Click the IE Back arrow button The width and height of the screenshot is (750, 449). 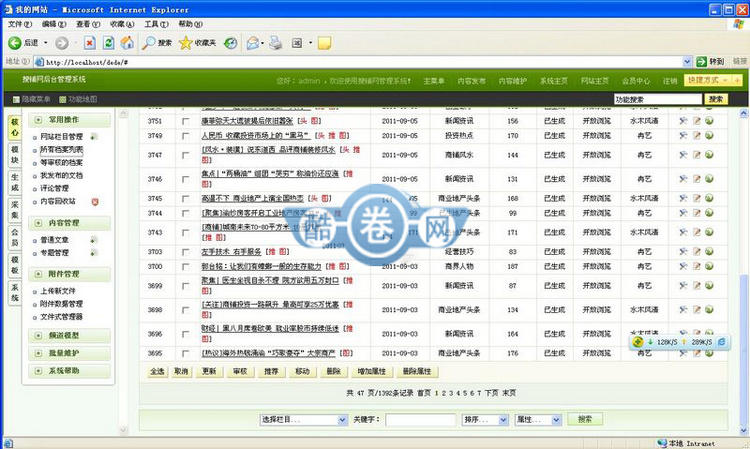tap(15, 43)
